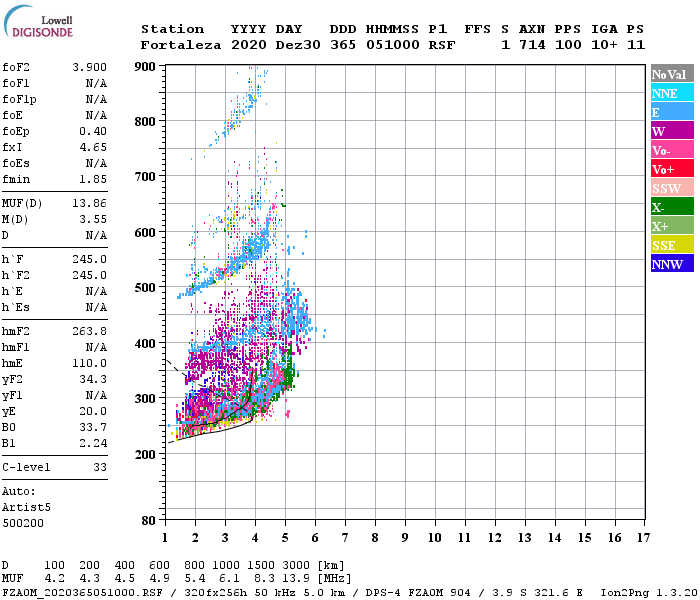This screenshot has width=700, height=600.
Task: Click the DPS-4 FZA0M 904 text
Action: pos(418,593)
